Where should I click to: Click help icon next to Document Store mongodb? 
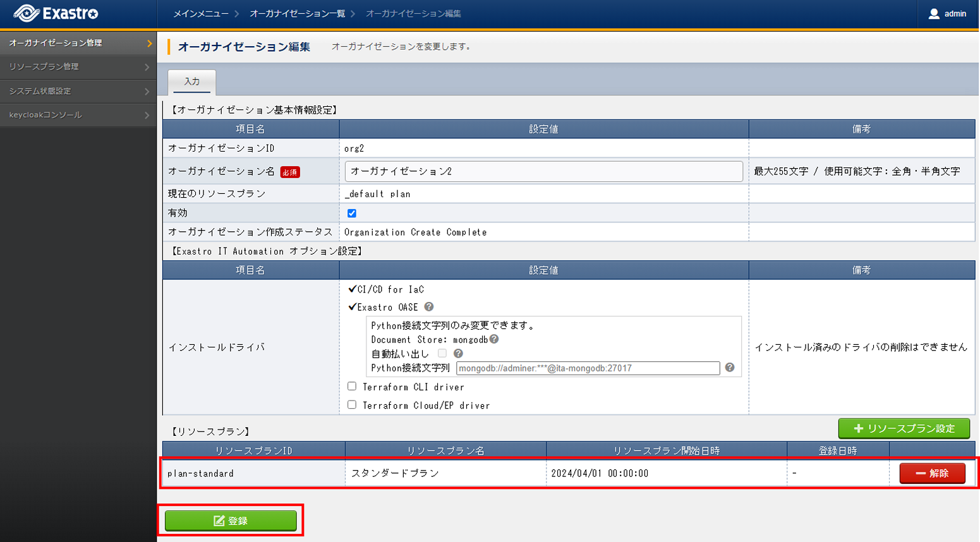[494, 339]
